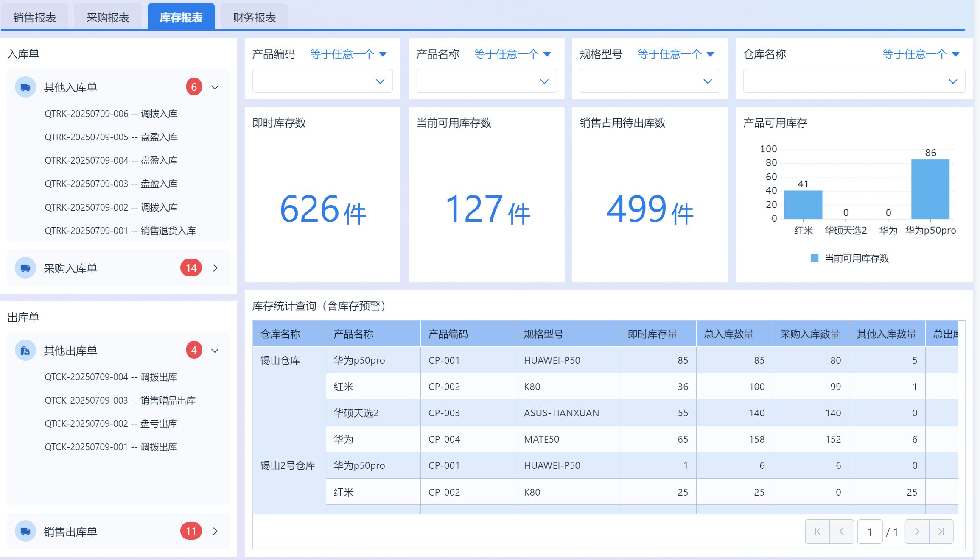Screen dimensions: 980x560
Task: Go to previous page in pagination
Action: click(842, 532)
